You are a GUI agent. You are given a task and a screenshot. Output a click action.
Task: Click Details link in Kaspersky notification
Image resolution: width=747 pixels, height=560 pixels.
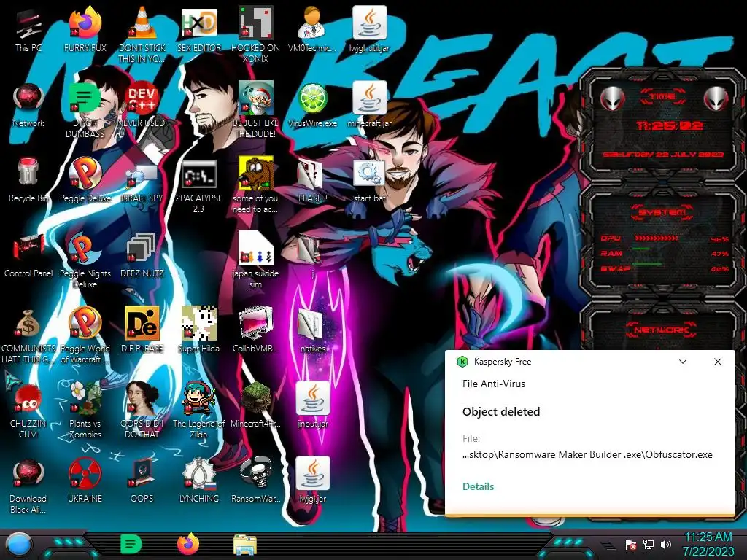tap(478, 486)
